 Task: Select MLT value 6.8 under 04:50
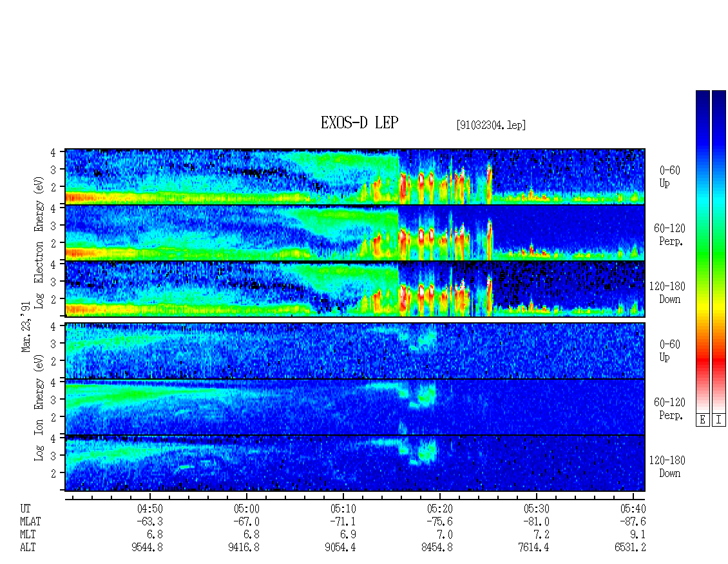[155, 535]
